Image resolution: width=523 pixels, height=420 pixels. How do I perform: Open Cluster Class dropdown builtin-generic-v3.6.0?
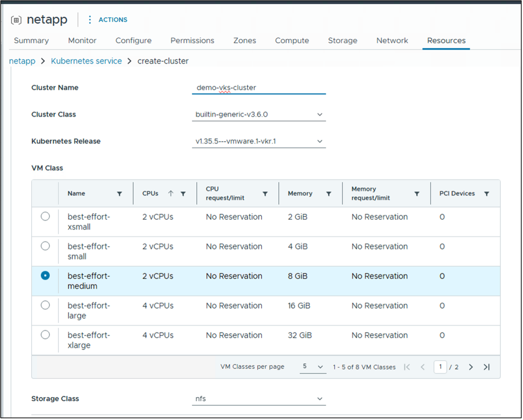pos(259,115)
